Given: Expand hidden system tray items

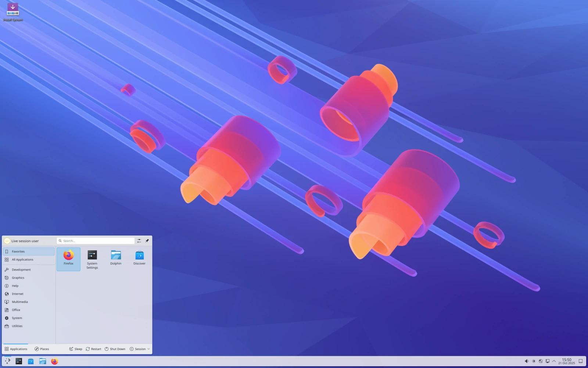Looking at the screenshot, I should [x=554, y=361].
